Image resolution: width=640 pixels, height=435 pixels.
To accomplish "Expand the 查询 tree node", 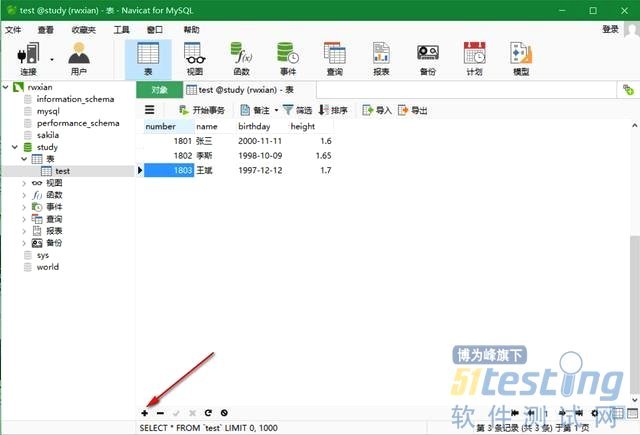I will pyautogui.click(x=24, y=219).
